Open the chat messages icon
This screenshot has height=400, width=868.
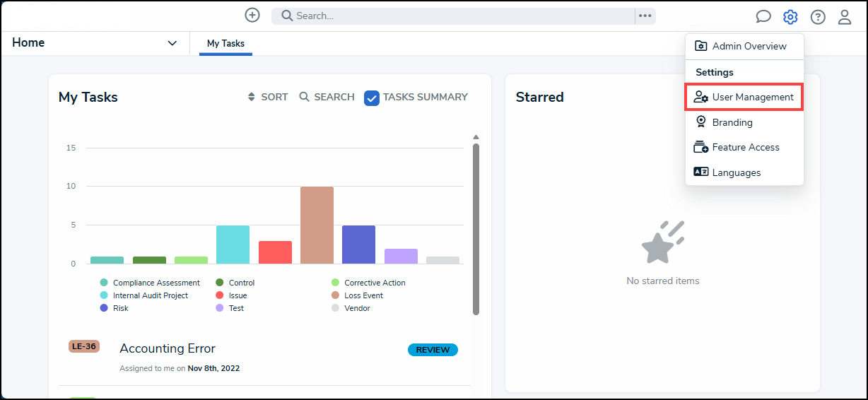tap(763, 17)
